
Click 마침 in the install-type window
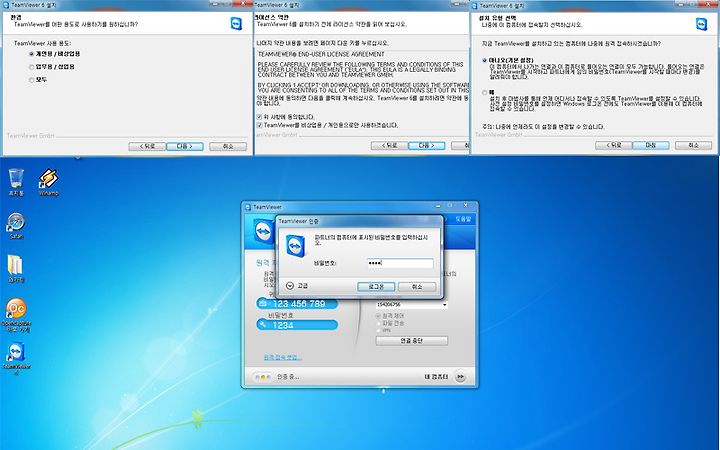coord(651,145)
